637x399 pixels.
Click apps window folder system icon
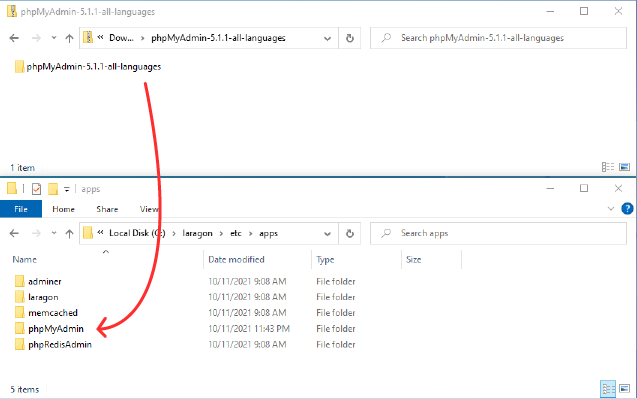12,189
